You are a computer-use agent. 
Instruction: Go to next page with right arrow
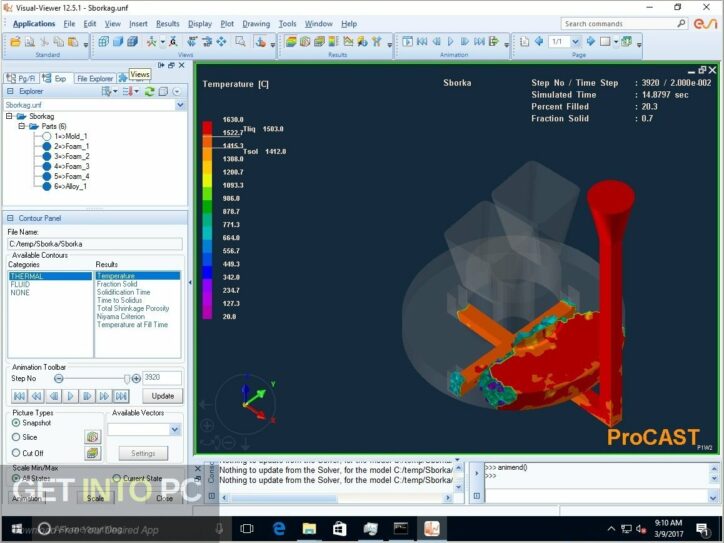tap(591, 42)
